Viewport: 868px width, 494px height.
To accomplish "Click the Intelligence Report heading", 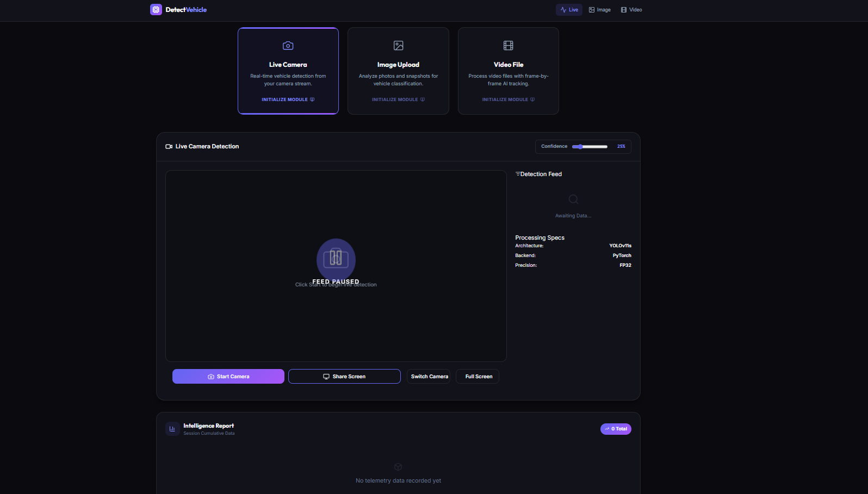I will [x=209, y=426].
